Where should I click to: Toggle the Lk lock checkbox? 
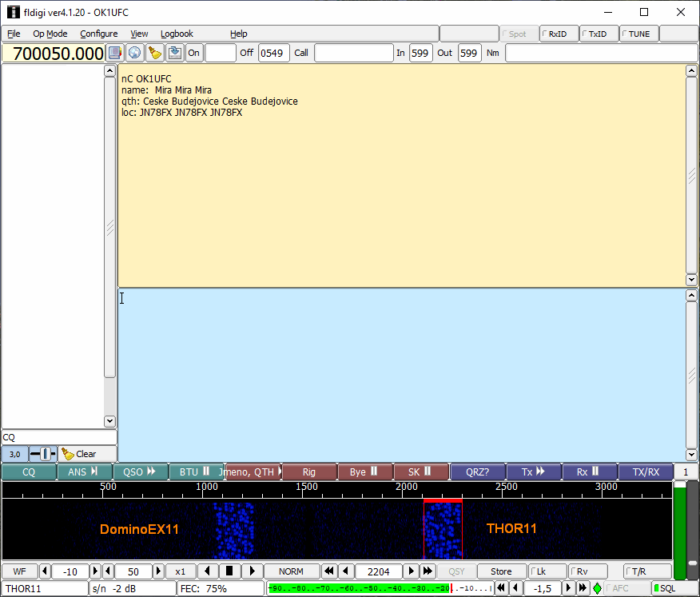(x=547, y=571)
